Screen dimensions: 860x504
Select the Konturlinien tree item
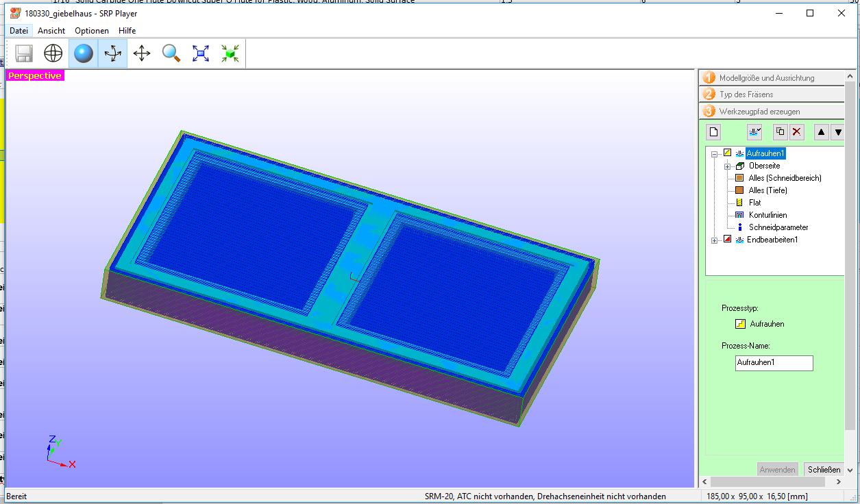(767, 215)
